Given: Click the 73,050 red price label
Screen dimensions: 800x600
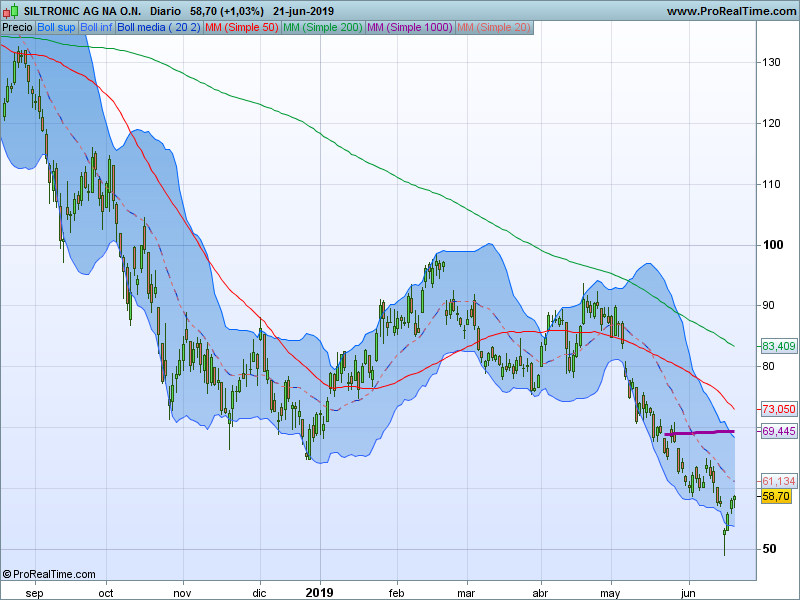Looking at the screenshot, I should [x=779, y=409].
